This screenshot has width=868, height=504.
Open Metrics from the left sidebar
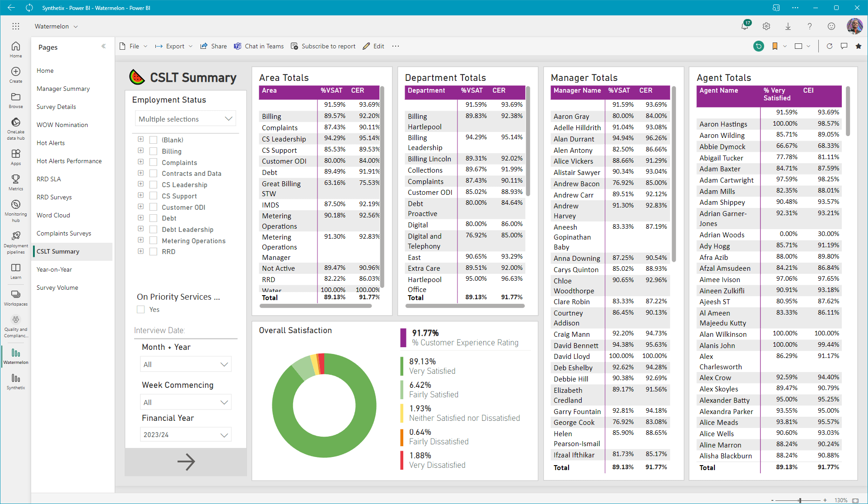coord(16,182)
